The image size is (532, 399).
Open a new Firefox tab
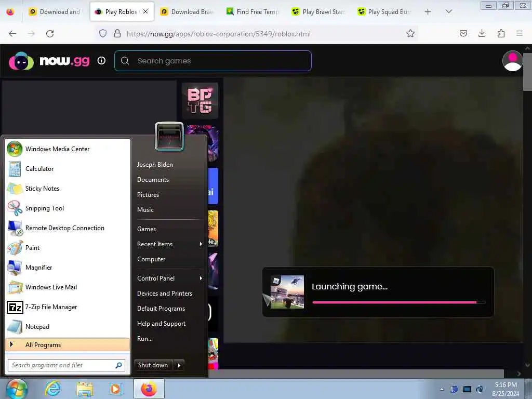pyautogui.click(x=428, y=12)
